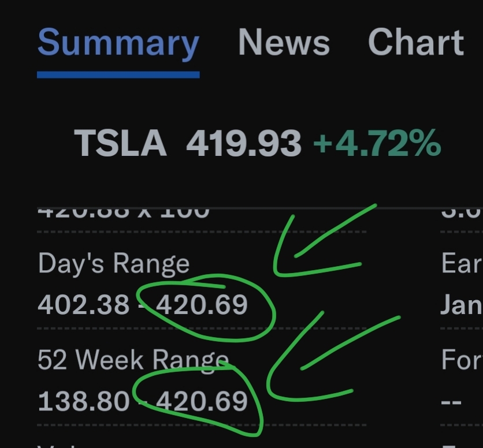Go to the Chart tab
Viewport: 483px width, 448px height.
(x=415, y=43)
